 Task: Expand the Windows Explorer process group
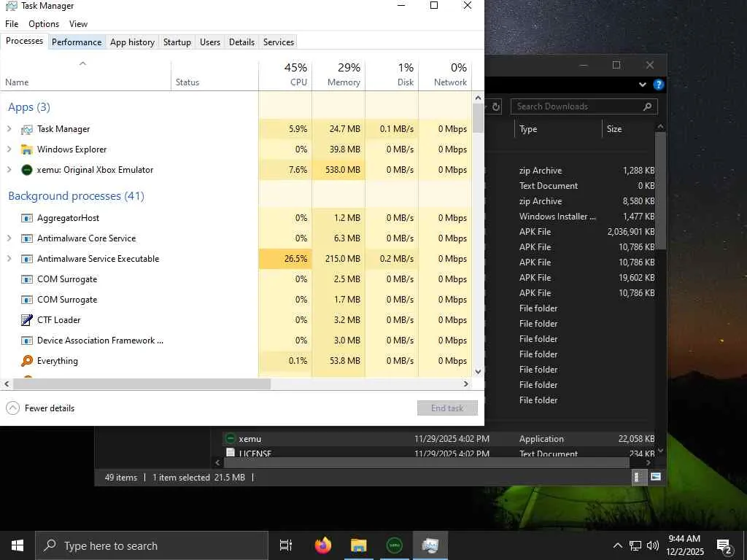tap(9, 149)
